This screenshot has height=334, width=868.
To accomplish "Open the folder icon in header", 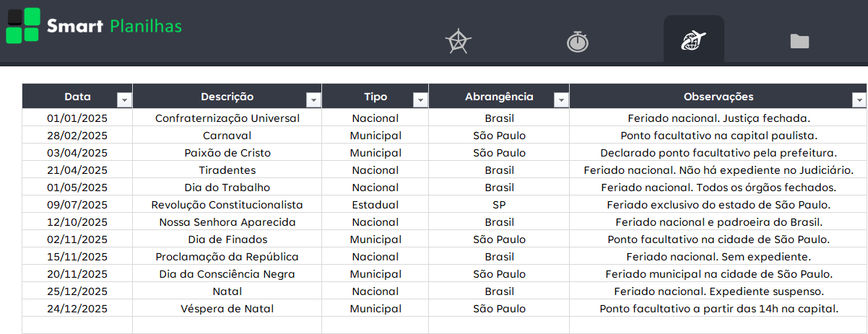I will (x=799, y=41).
